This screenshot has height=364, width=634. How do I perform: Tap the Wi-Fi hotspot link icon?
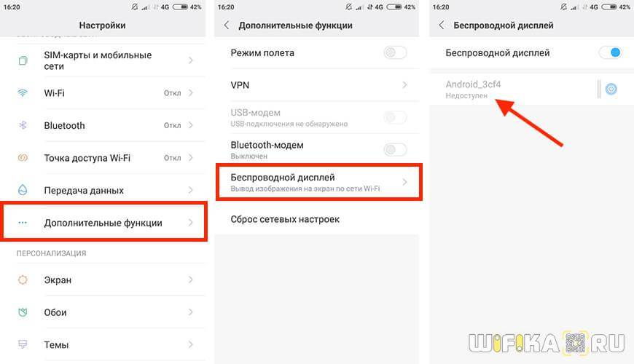(23, 157)
